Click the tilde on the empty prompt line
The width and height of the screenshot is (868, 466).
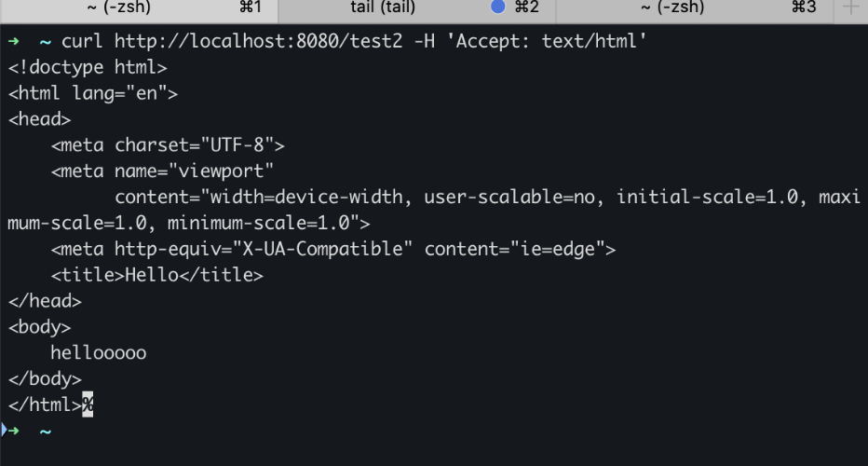tap(45, 432)
